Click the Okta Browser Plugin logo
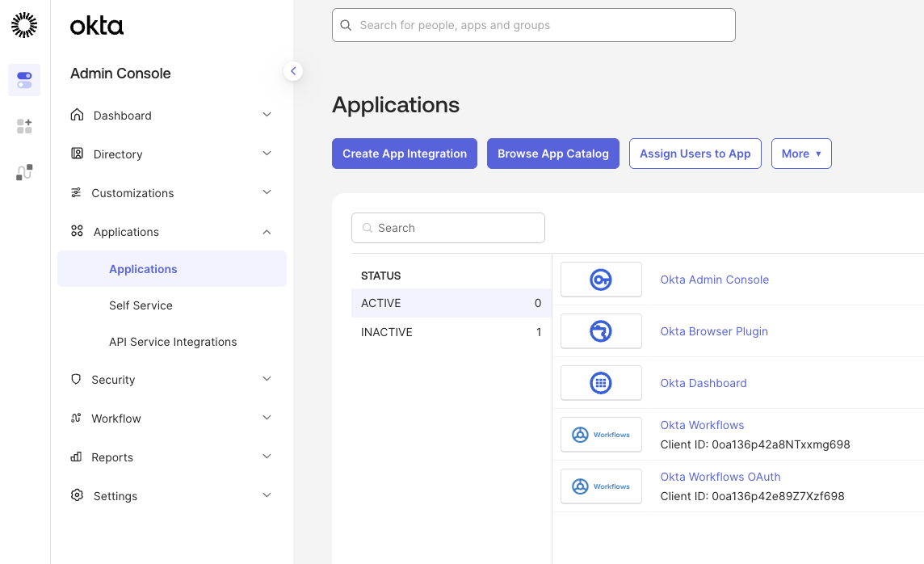The height and width of the screenshot is (564, 924). pos(601,331)
